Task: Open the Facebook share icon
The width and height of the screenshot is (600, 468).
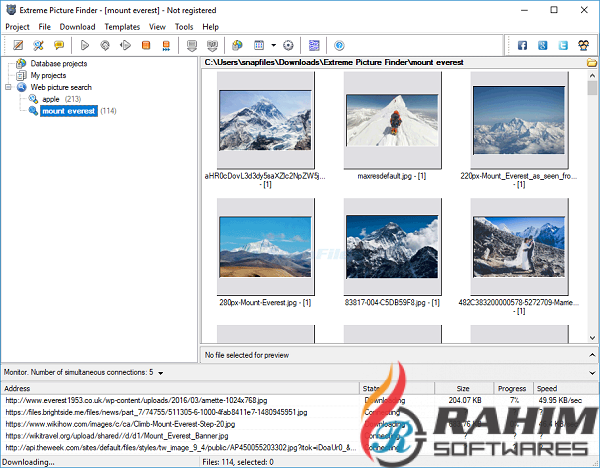Action: [521, 45]
